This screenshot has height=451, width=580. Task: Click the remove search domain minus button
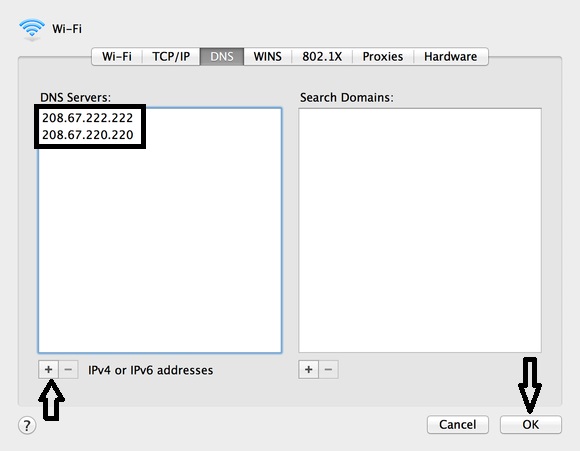click(328, 369)
